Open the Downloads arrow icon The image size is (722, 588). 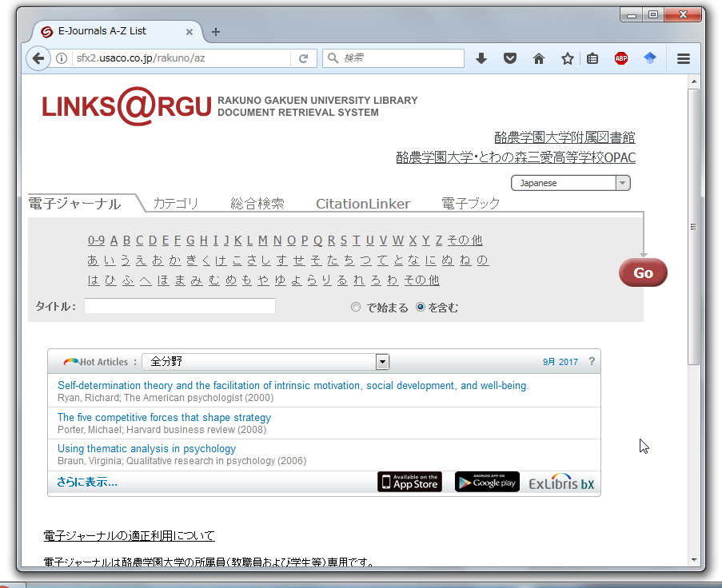click(x=481, y=58)
